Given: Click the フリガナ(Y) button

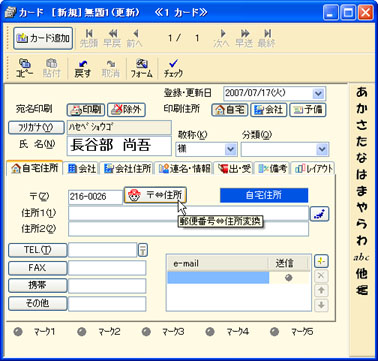Looking at the screenshot, I should [36, 127].
